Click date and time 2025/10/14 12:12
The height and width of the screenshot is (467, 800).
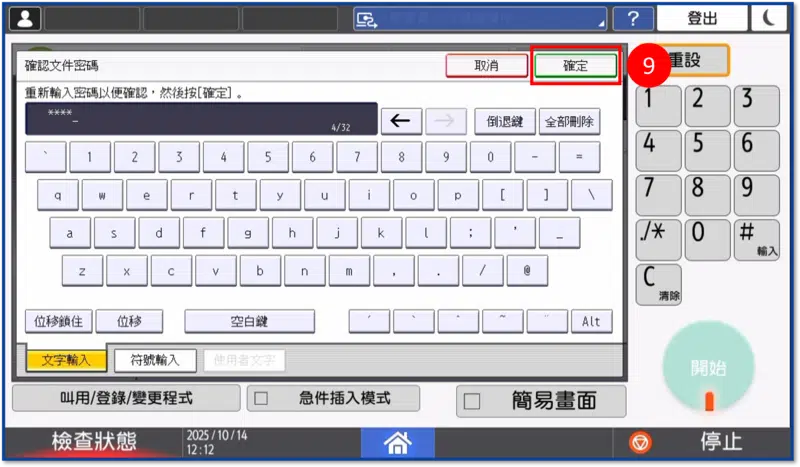click(217, 442)
